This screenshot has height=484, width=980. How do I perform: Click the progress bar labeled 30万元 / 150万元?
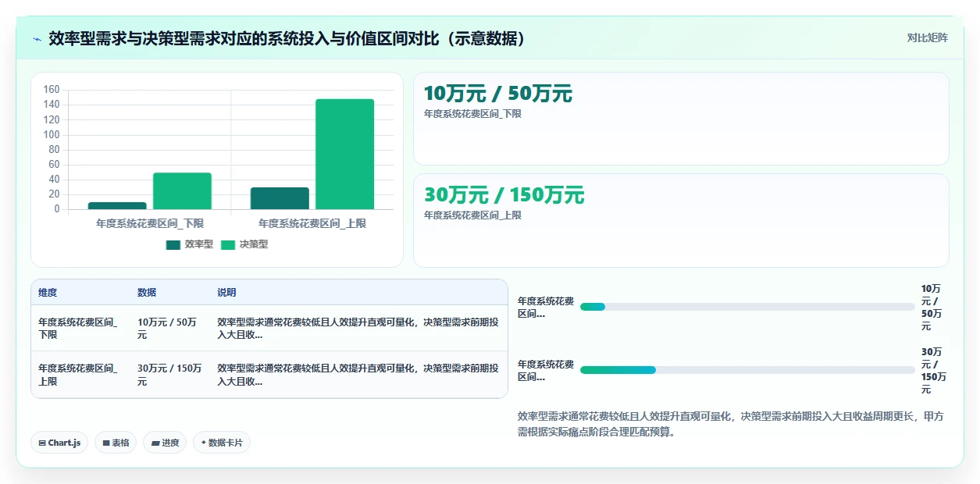(x=747, y=370)
